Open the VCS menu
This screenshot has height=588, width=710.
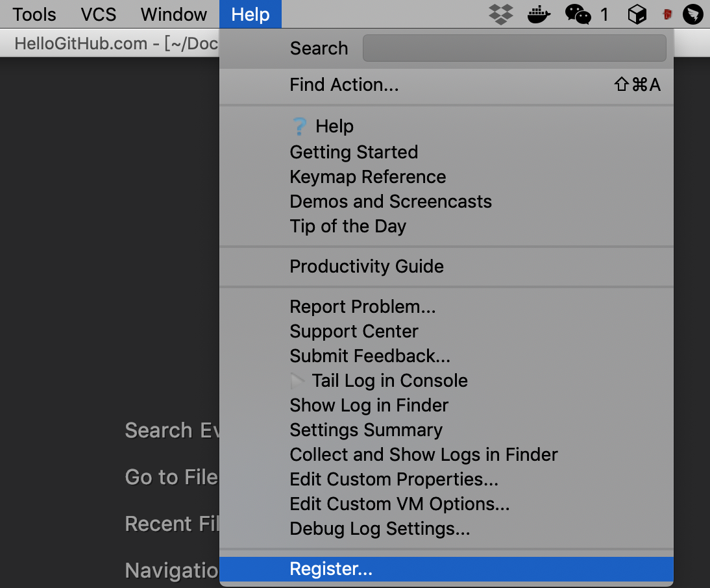tap(99, 14)
